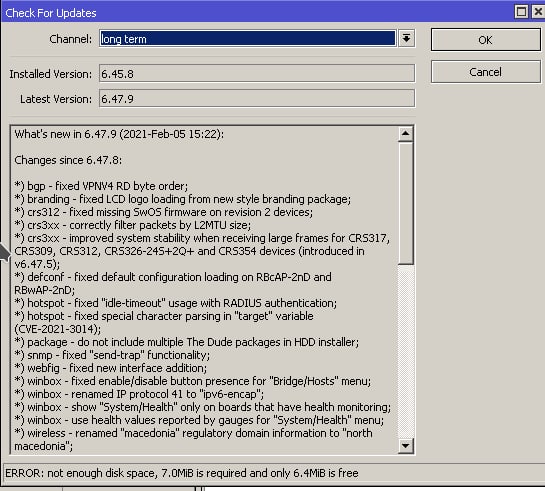Click the 'Channel:' label
The width and height of the screenshot is (545, 491).
(x=71, y=39)
